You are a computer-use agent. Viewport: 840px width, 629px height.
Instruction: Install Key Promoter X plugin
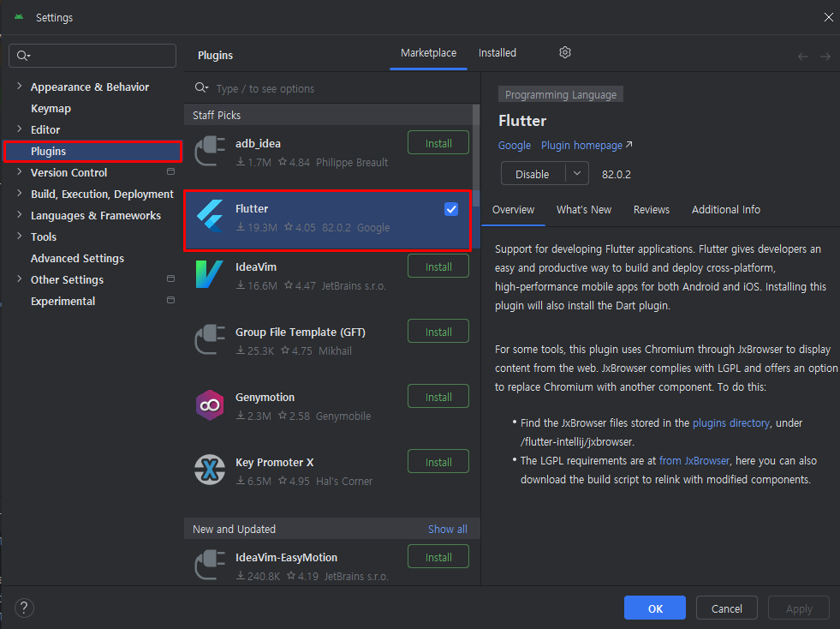tap(438, 462)
